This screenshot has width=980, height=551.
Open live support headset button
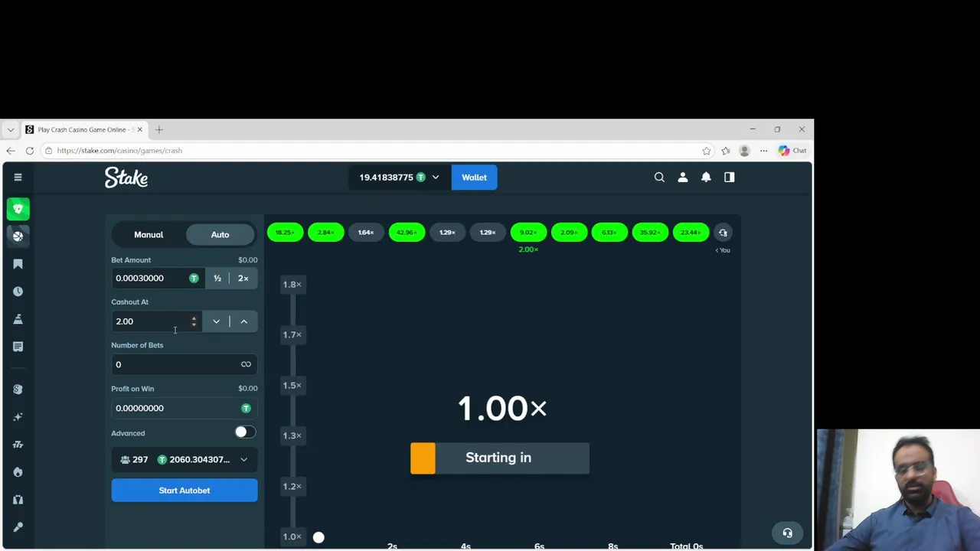coord(787,533)
